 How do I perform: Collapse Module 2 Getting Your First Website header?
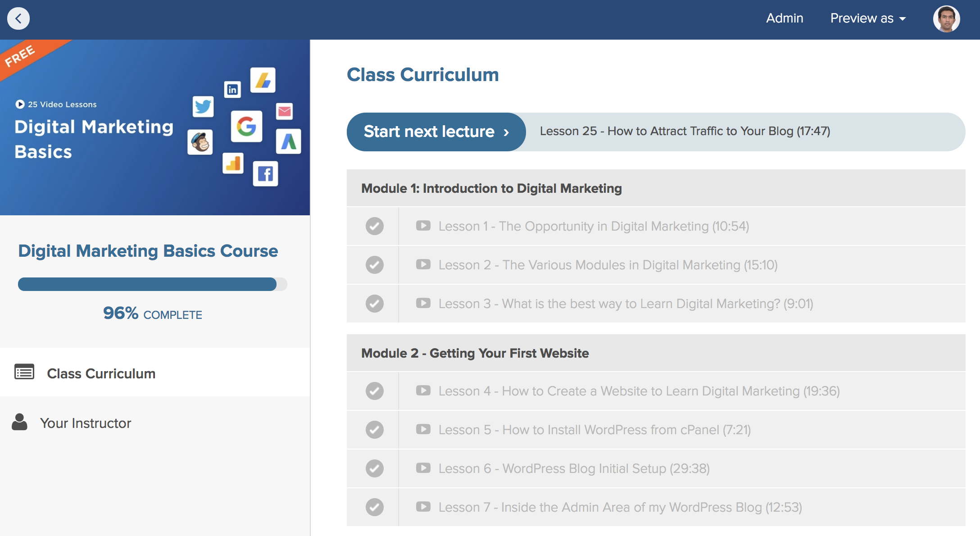(x=475, y=353)
